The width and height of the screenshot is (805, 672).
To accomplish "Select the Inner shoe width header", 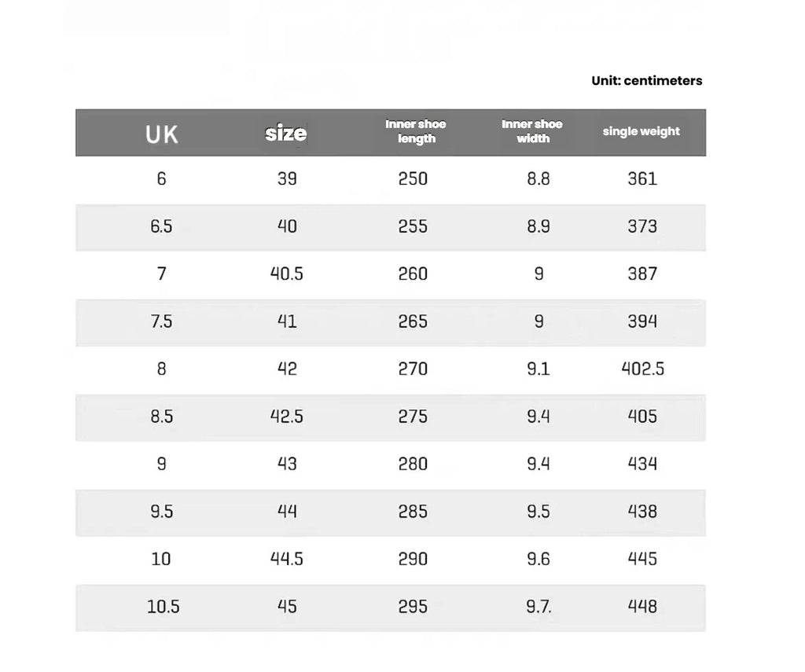I will tap(532, 131).
